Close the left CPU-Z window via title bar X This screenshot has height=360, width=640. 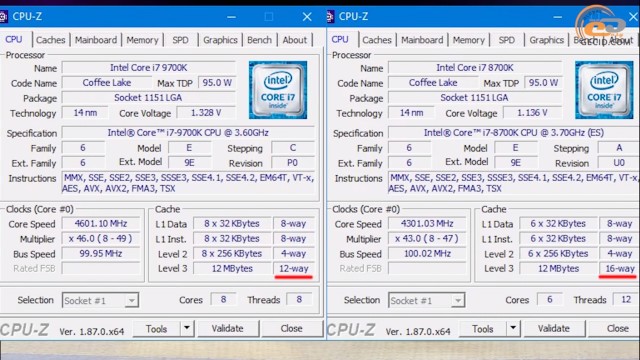point(307,17)
